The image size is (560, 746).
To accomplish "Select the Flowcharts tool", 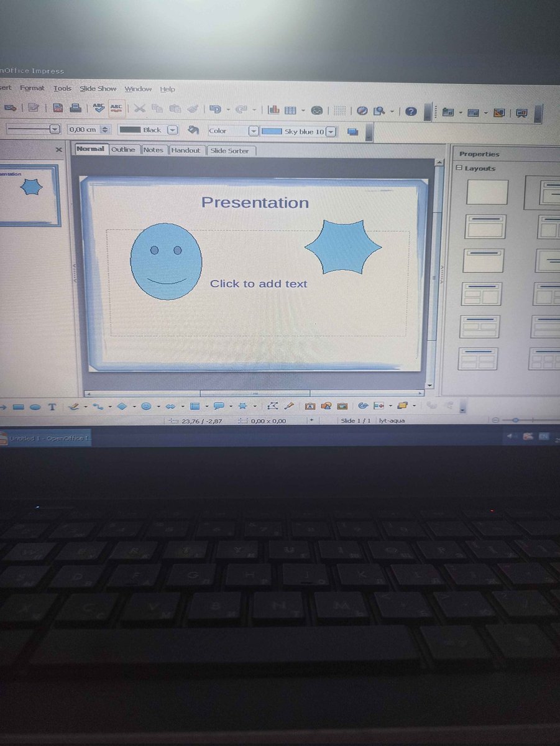I will click(195, 407).
